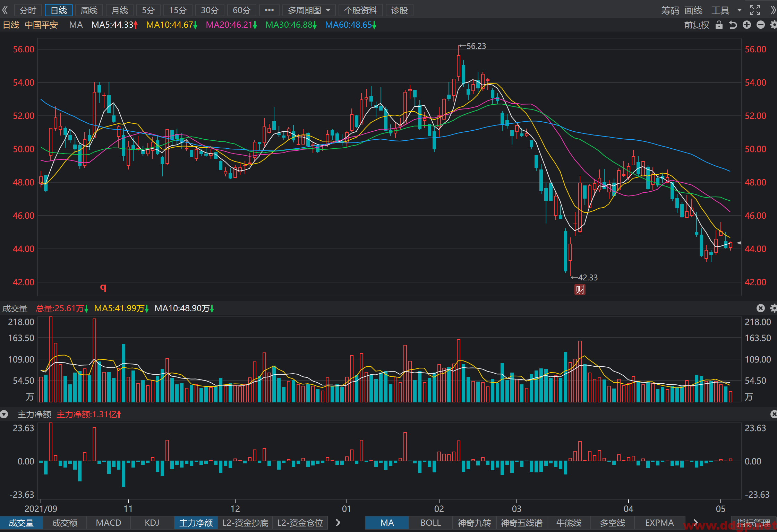Click the red 财 marker on chart
The image size is (777, 532).
(580, 289)
